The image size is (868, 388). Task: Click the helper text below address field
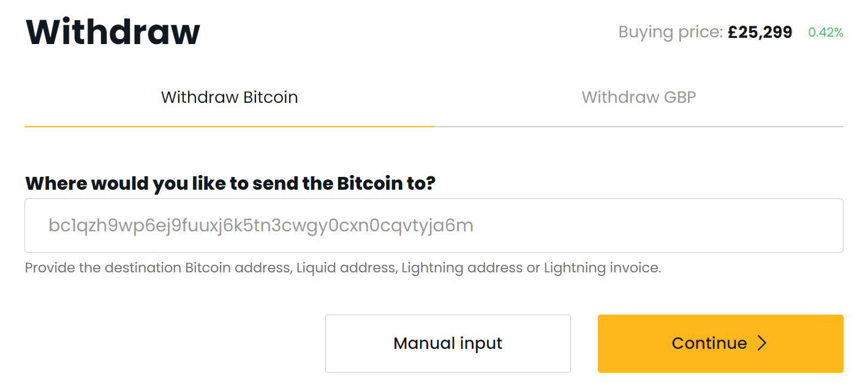(x=342, y=268)
